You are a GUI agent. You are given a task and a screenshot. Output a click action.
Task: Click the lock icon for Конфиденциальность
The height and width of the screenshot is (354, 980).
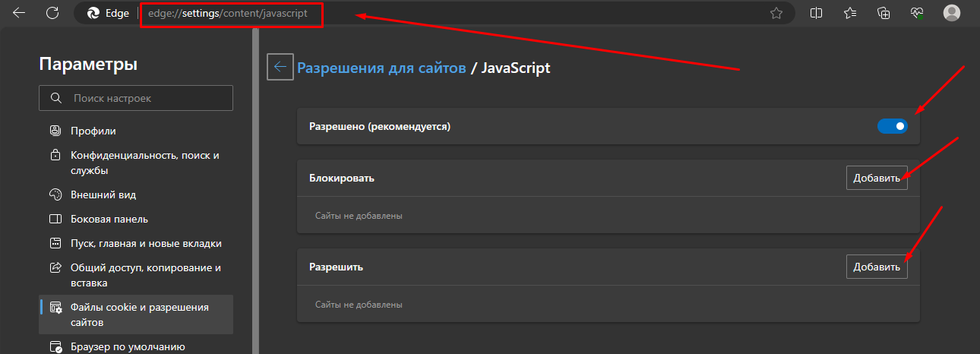tap(55, 155)
